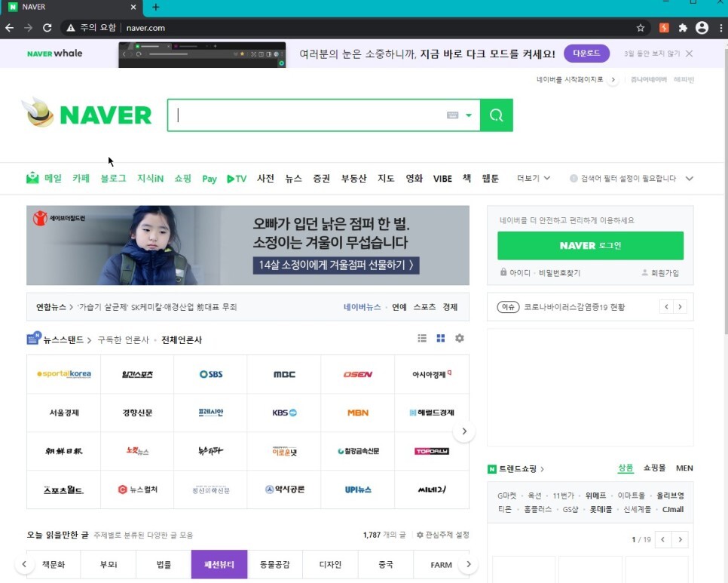Viewport: 728px width, 583px height.
Task: Open the 스포츠 news category link
Action: [424, 307]
